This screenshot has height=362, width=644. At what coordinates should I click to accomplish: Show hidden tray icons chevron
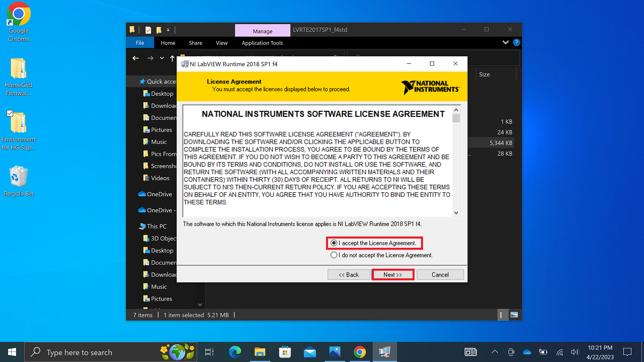(495, 352)
